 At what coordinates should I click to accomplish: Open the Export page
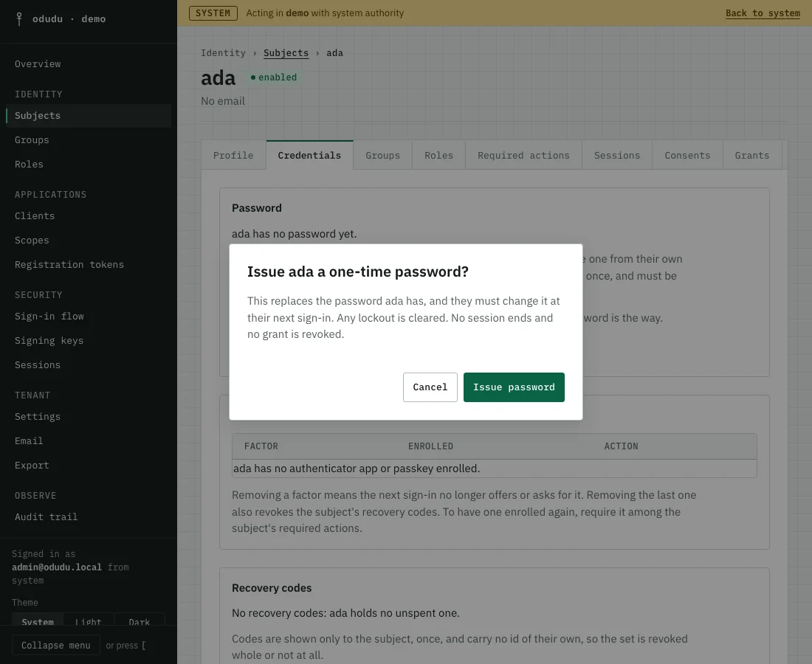pyautogui.click(x=89, y=466)
